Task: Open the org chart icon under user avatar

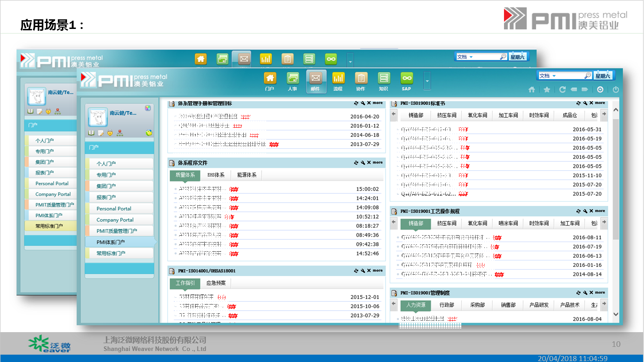Action: (119, 133)
